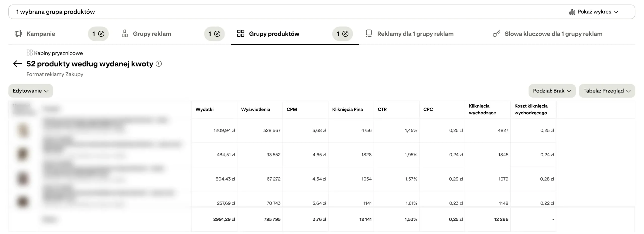The image size is (644, 234).
Task: Click the Grupy produktów grid icon
Action: point(241,34)
